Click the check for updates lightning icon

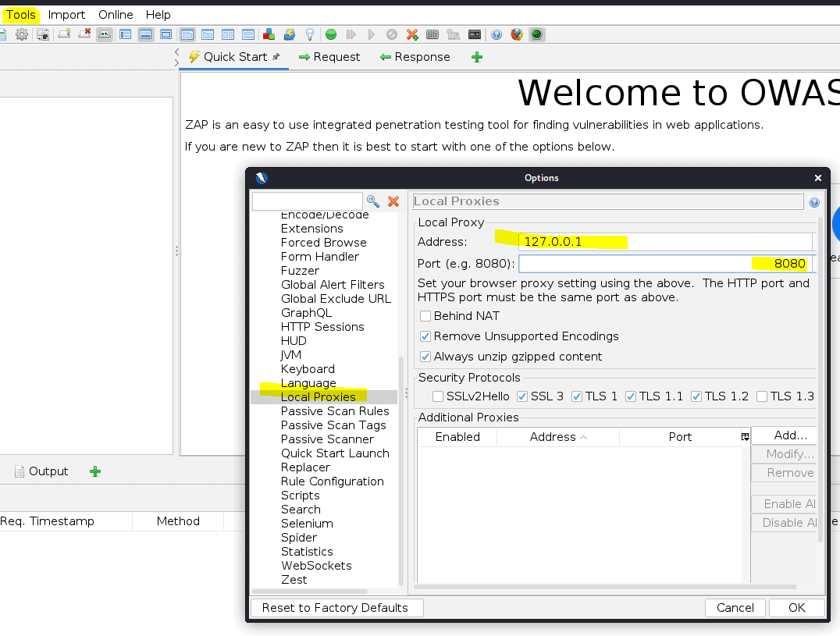290,35
